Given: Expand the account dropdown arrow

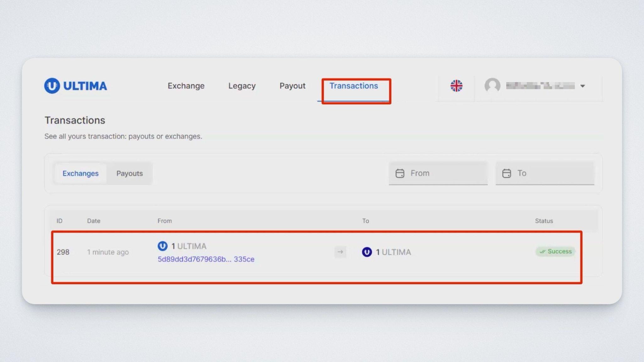Looking at the screenshot, I should (582, 86).
